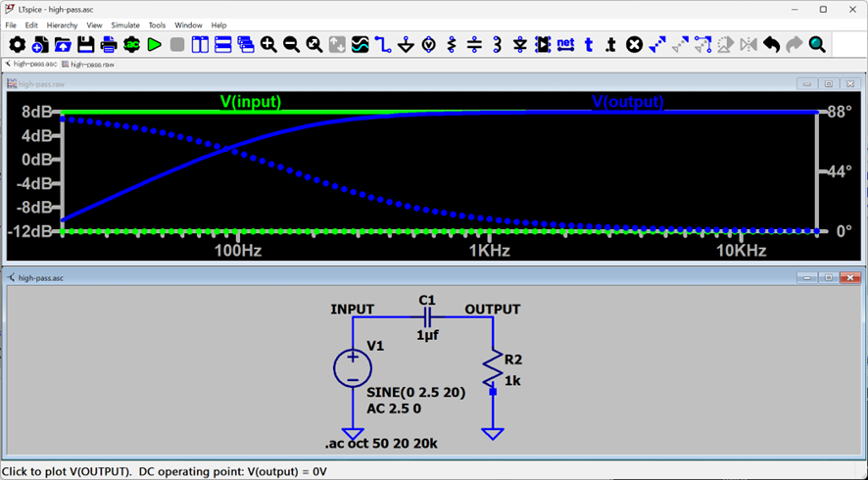Click the undo arrow icon

tap(771, 45)
